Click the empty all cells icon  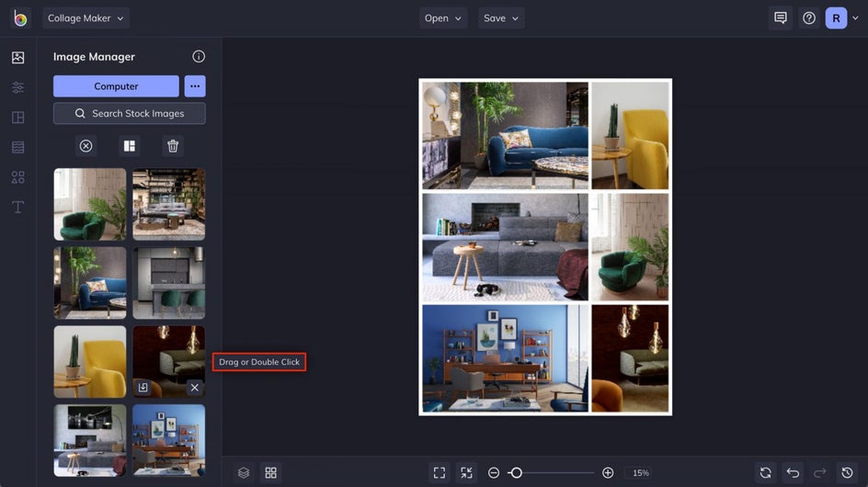tap(86, 146)
